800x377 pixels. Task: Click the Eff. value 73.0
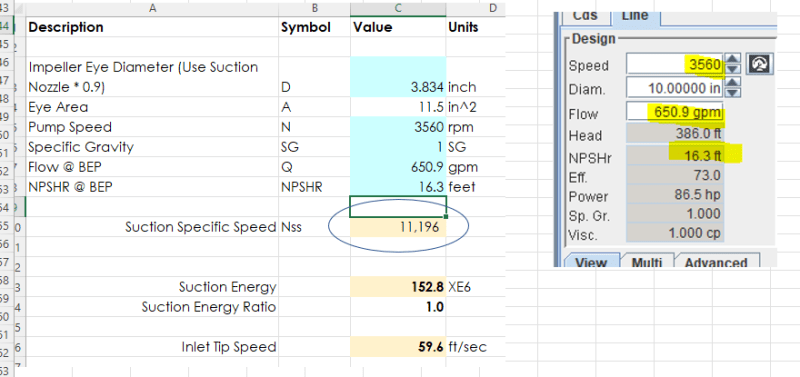(675, 175)
